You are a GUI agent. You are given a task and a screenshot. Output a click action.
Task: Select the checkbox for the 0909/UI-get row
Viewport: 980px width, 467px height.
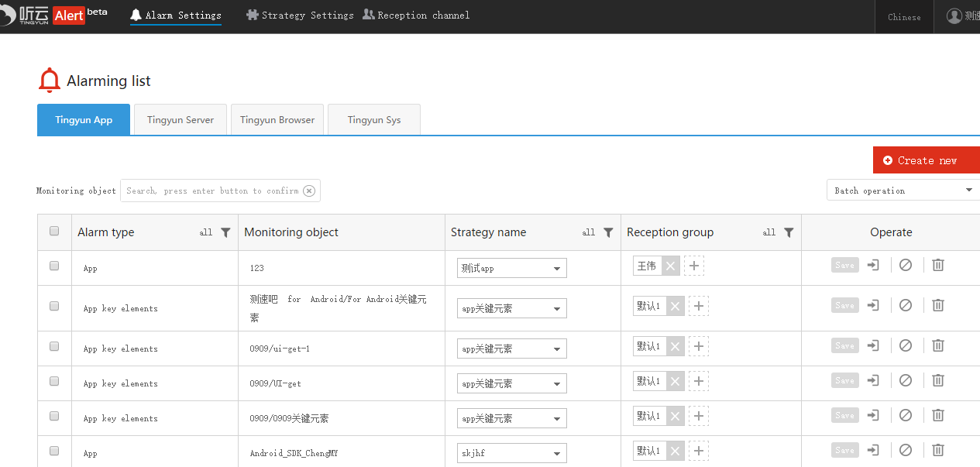click(54, 381)
